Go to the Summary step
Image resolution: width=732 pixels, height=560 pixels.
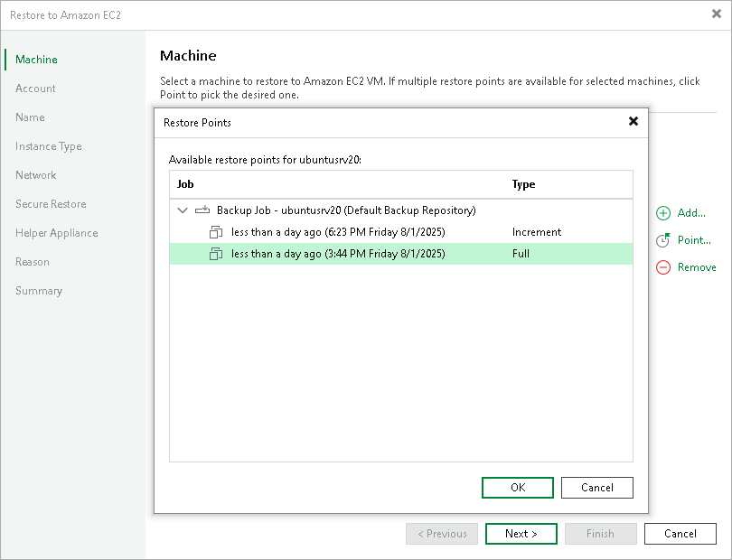coord(39,291)
